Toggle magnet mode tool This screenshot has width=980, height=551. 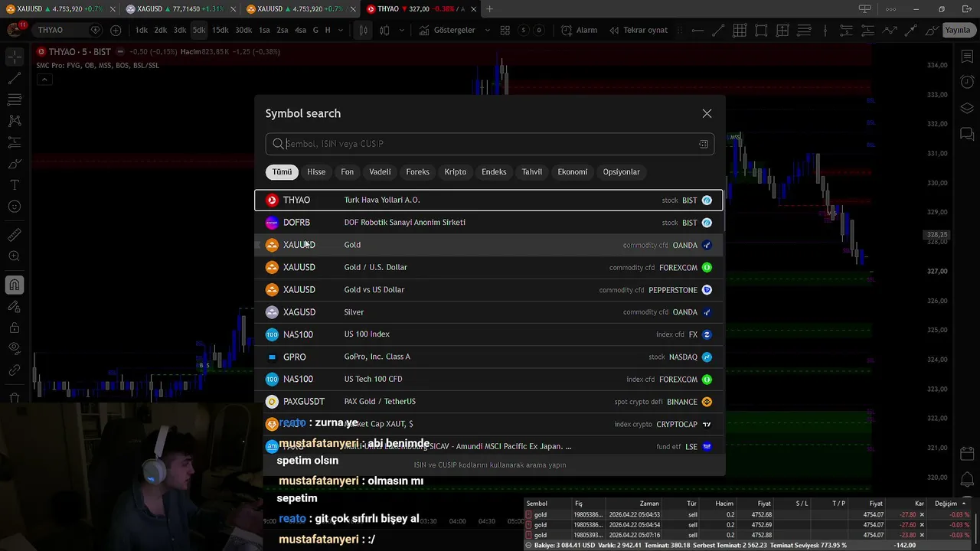15,285
